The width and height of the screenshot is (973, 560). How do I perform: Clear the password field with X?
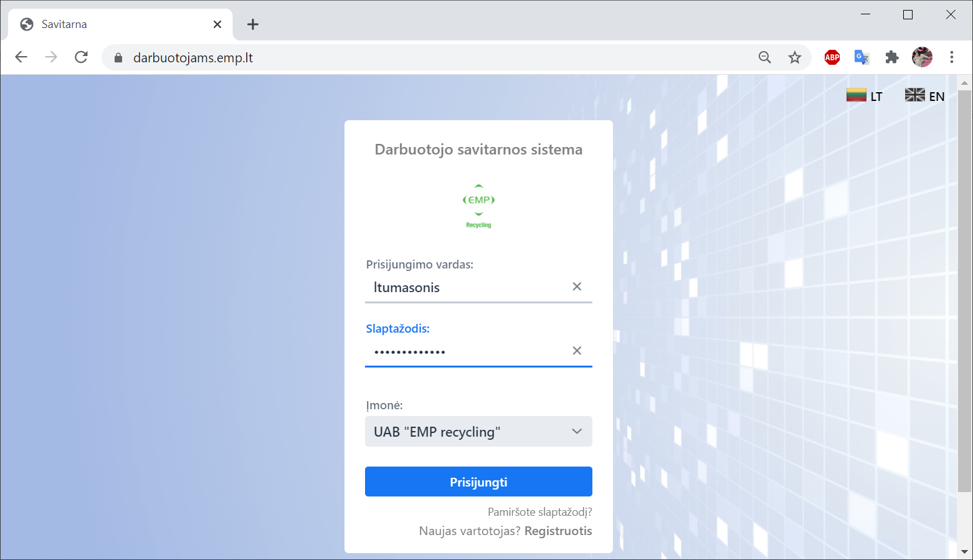point(577,351)
